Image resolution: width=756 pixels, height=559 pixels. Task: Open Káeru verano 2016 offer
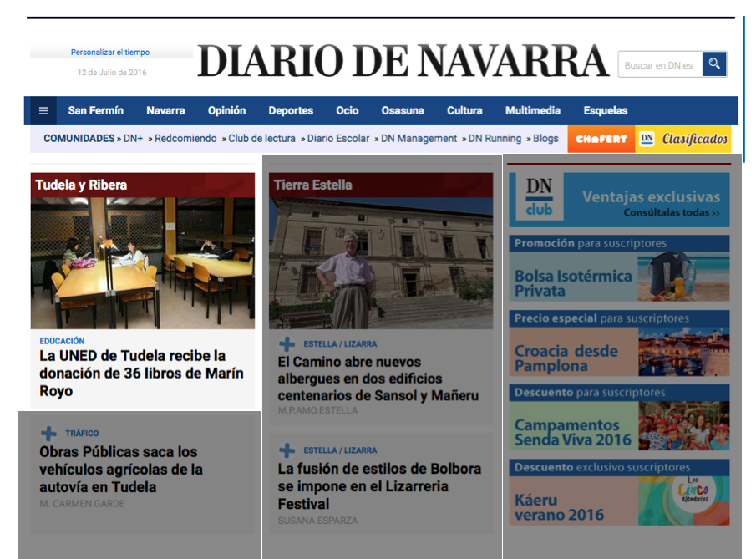point(560,507)
